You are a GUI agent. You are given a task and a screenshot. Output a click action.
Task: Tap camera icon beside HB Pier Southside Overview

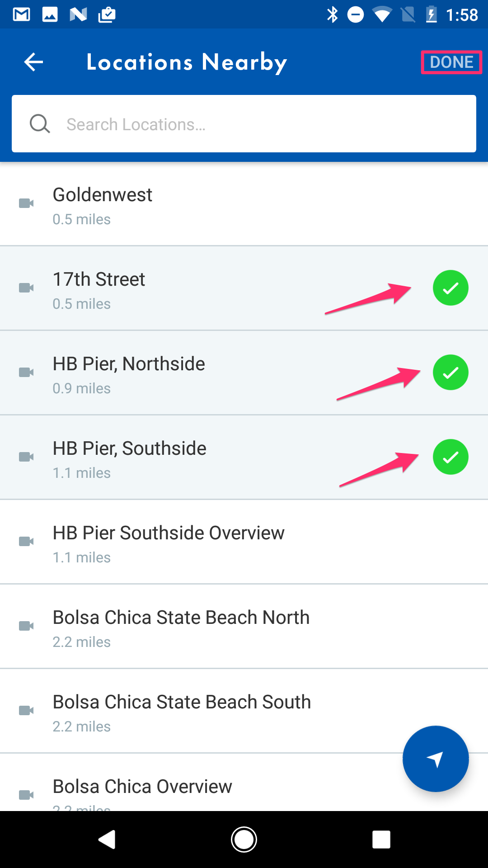[26, 542]
